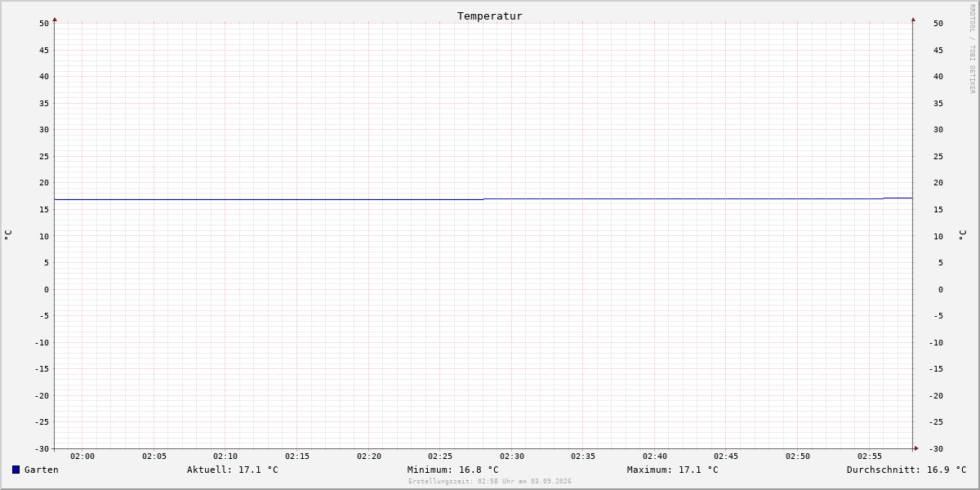Click the 02:30 time axis label
Screen dimensions: 980x490
pos(512,457)
